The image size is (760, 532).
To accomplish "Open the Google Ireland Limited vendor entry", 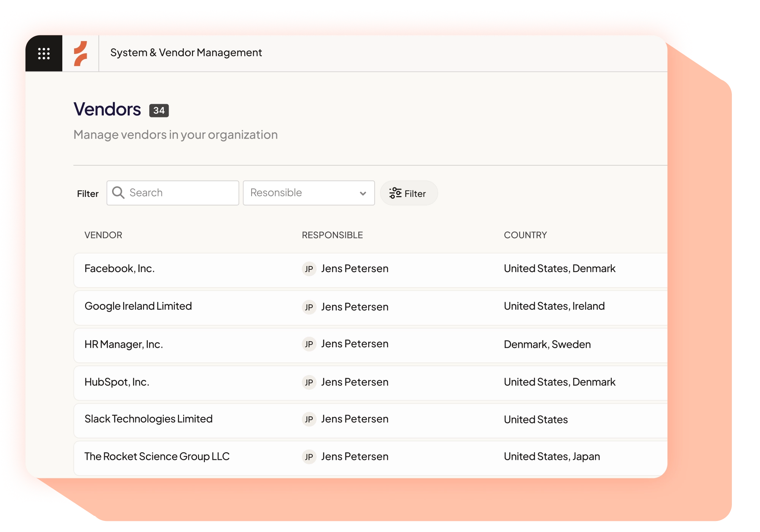I will [138, 306].
